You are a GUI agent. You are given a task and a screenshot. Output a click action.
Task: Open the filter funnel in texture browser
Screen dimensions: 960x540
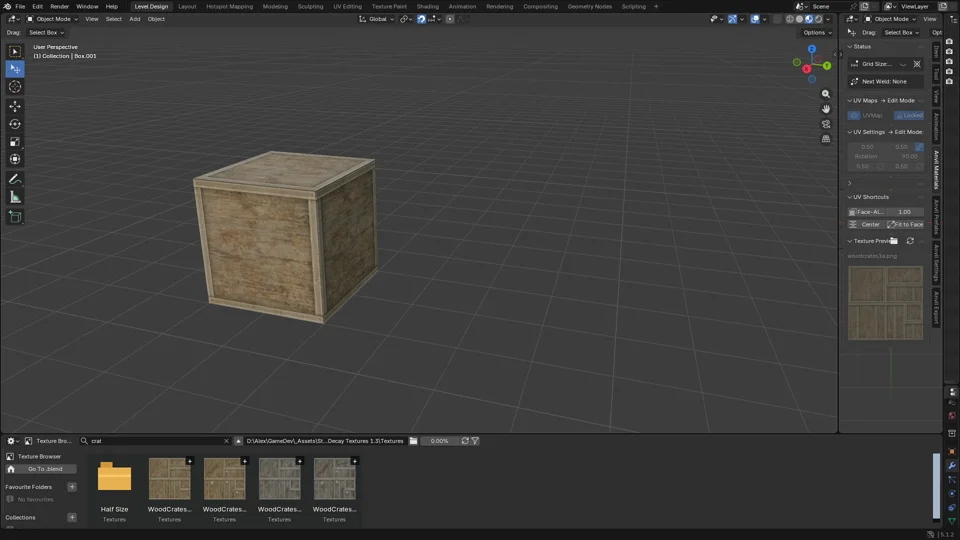(x=475, y=441)
